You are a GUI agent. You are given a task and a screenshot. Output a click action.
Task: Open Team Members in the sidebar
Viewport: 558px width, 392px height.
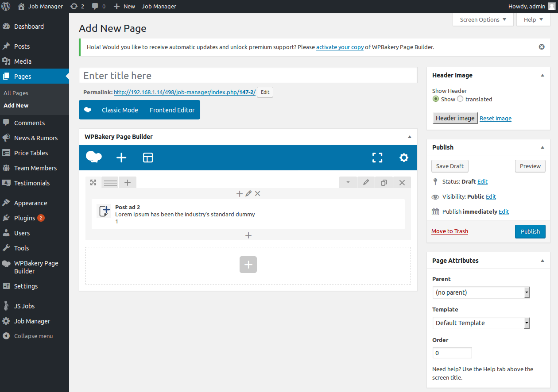click(x=35, y=168)
